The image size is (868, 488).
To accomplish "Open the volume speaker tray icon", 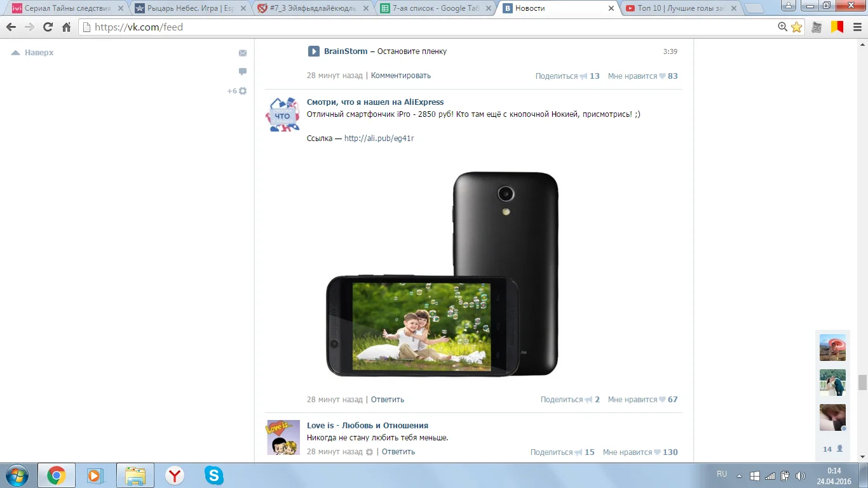I will pos(801,476).
